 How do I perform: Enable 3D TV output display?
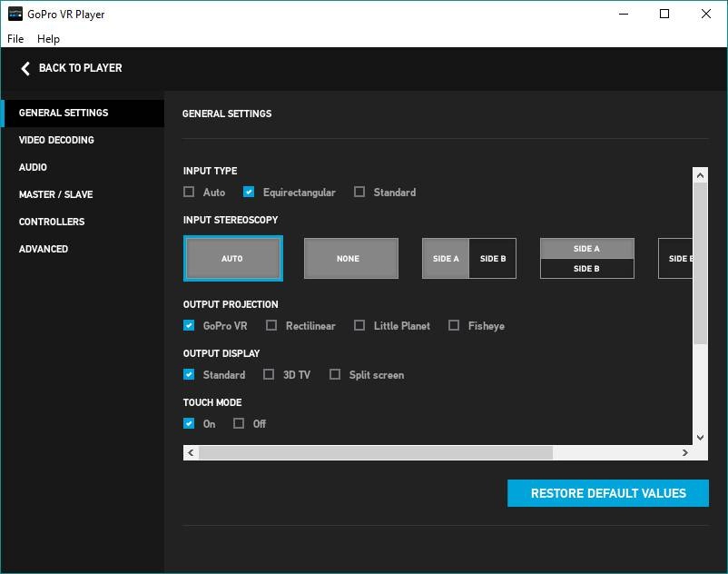tap(269, 374)
